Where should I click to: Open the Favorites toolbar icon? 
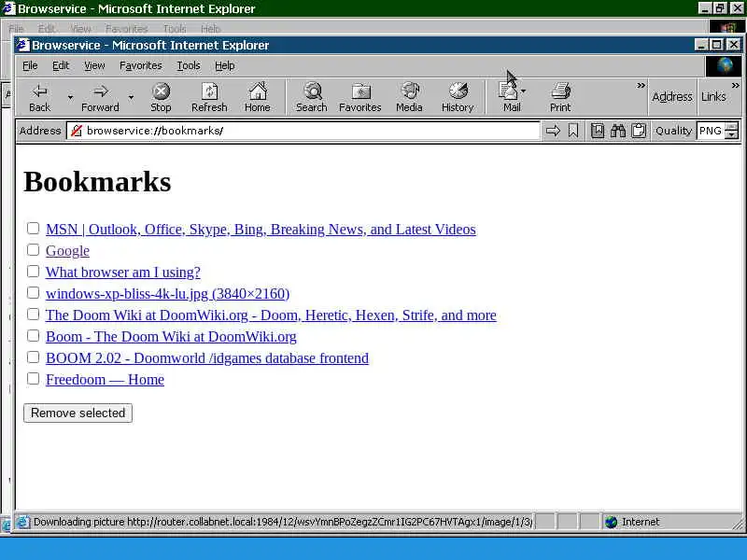tap(360, 91)
